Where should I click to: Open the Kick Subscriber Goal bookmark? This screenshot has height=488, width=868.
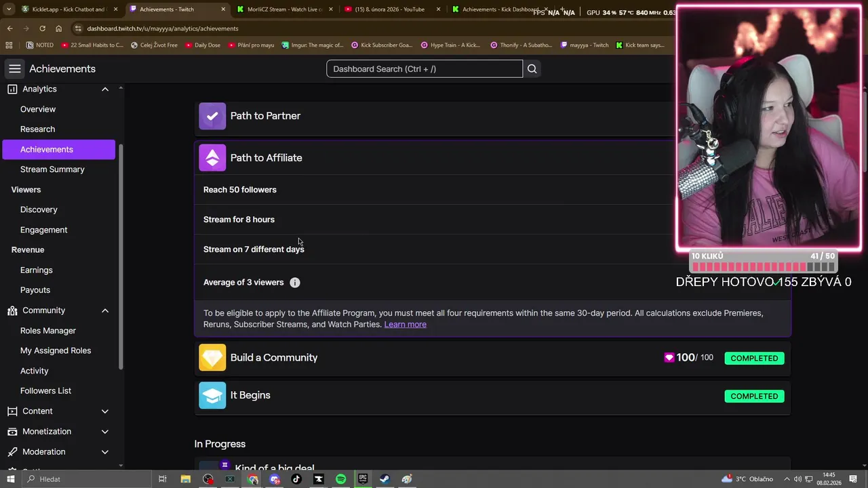(381, 45)
